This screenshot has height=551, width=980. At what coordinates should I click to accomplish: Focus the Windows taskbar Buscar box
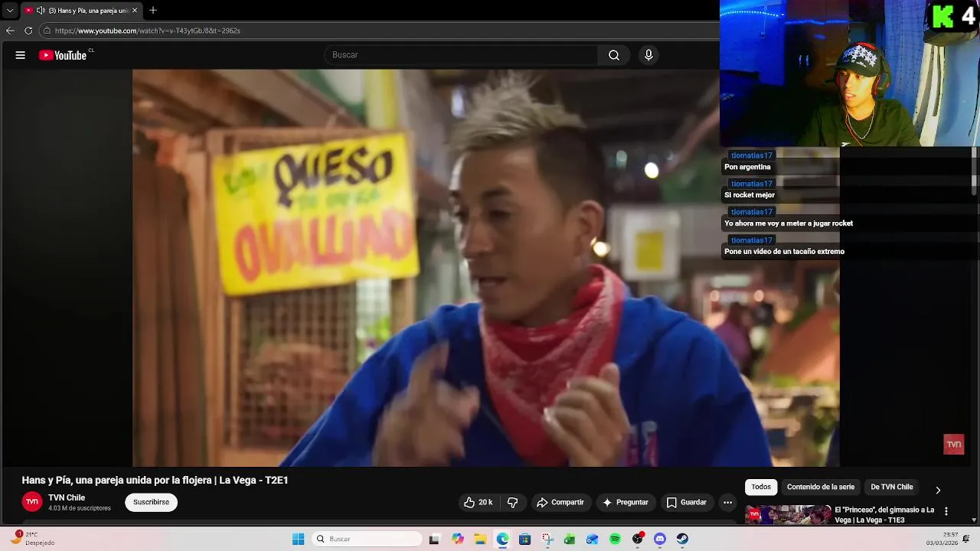click(x=367, y=539)
